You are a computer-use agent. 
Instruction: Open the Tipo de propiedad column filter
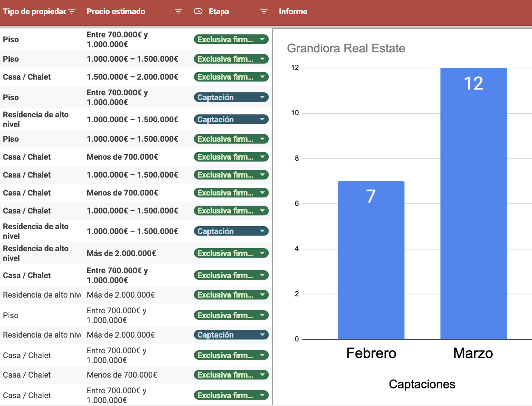pos(72,12)
